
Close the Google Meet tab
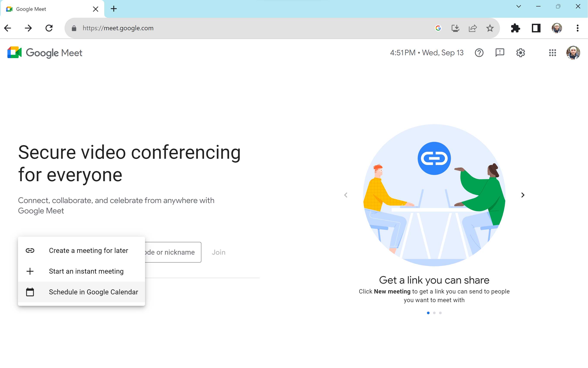click(x=96, y=9)
